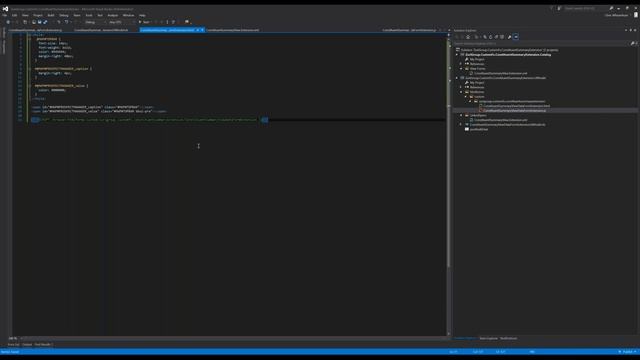
Task: Click the Solution Explorer pin icon
Action: (631, 30)
